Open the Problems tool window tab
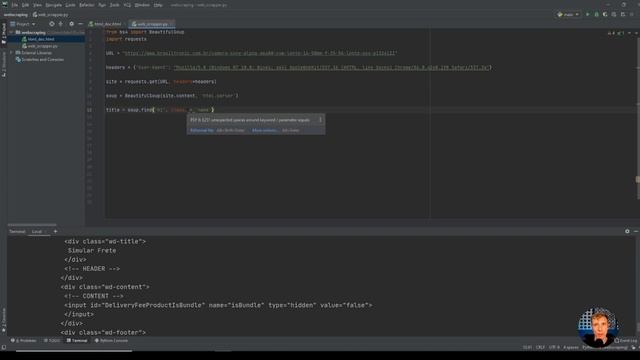This screenshot has height=360, width=640. pyautogui.click(x=24, y=340)
